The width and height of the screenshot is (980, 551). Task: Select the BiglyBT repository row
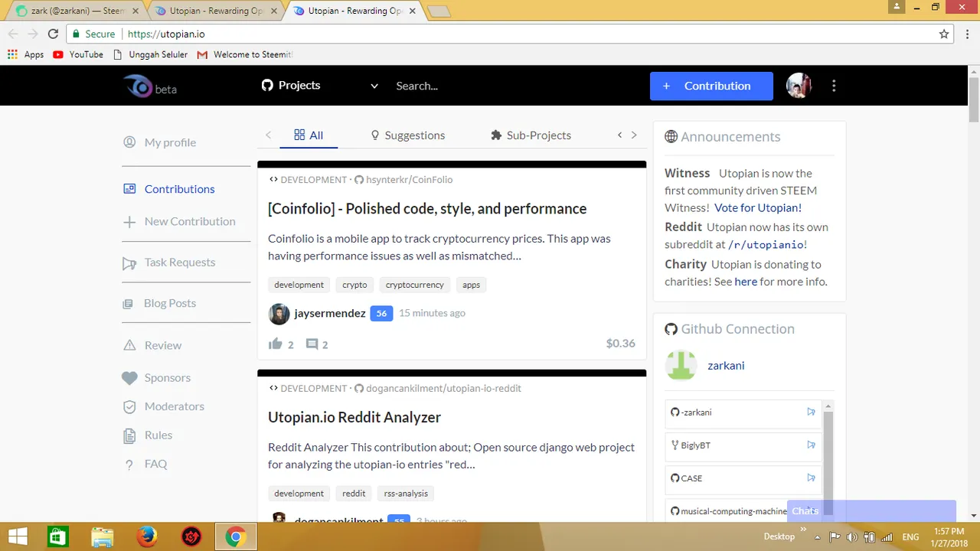[743, 445]
